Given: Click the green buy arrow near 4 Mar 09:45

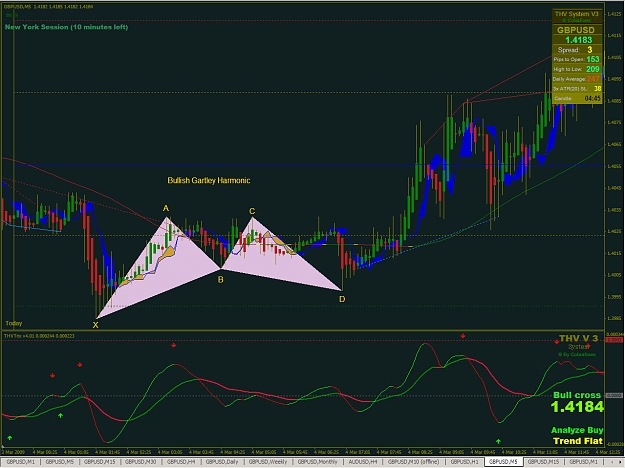Looking at the screenshot, I should coord(498,441).
